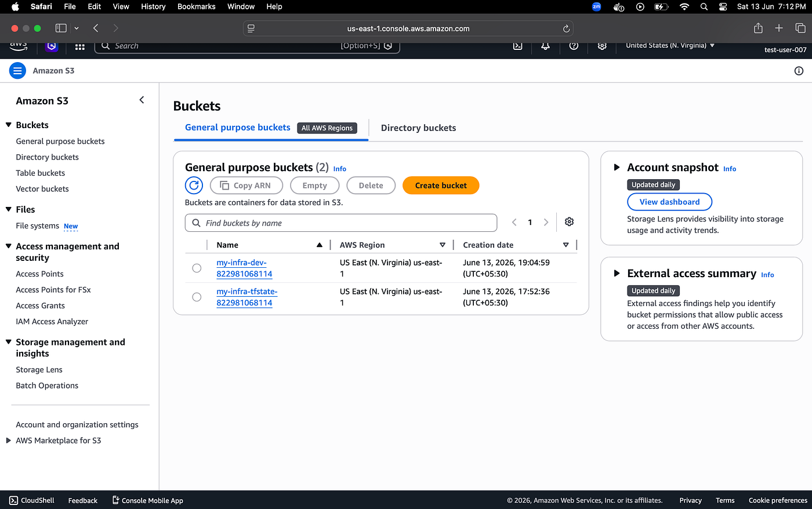Open IAM Access Analyzer in sidebar
Screen dimensions: 812x509
click(52, 322)
